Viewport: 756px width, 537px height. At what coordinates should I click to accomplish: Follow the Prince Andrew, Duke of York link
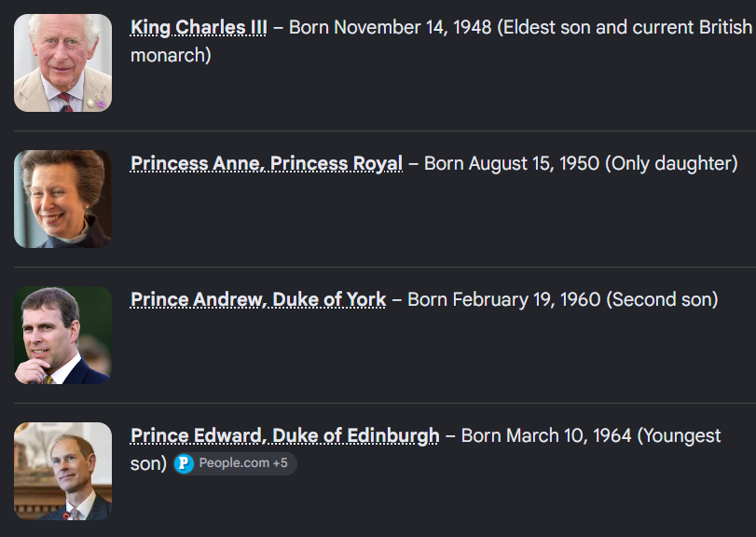pyautogui.click(x=258, y=300)
